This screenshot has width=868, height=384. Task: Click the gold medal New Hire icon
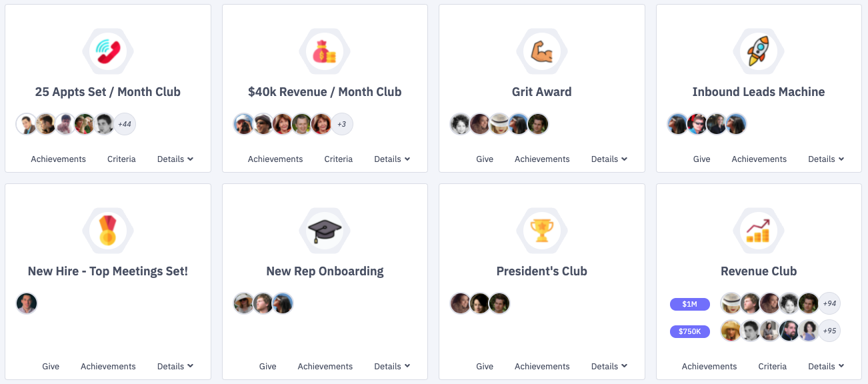107,231
